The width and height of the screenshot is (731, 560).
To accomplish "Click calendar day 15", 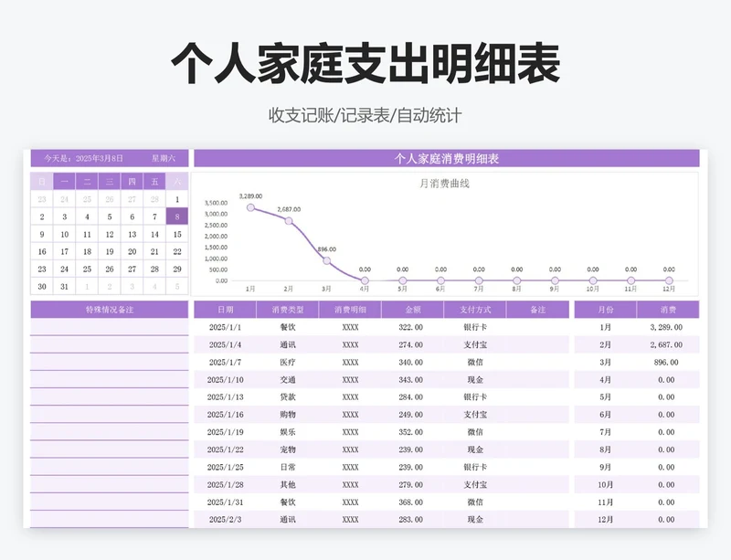I will tap(177, 235).
